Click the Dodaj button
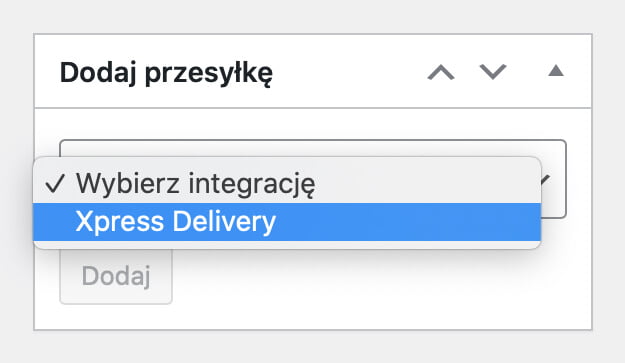This screenshot has width=625, height=363. pyautogui.click(x=116, y=276)
